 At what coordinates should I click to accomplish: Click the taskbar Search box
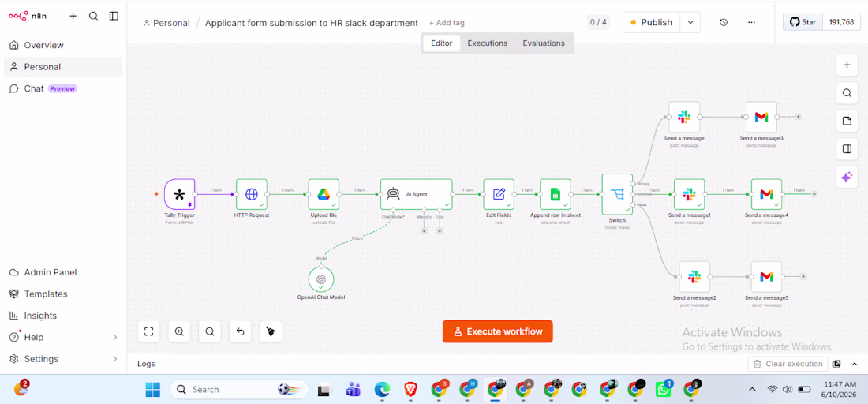coord(239,390)
